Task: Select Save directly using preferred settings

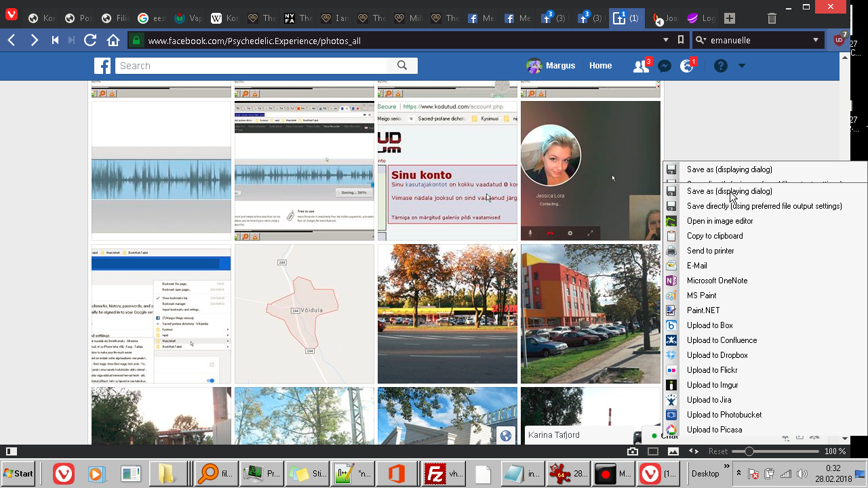Action: click(765, 206)
